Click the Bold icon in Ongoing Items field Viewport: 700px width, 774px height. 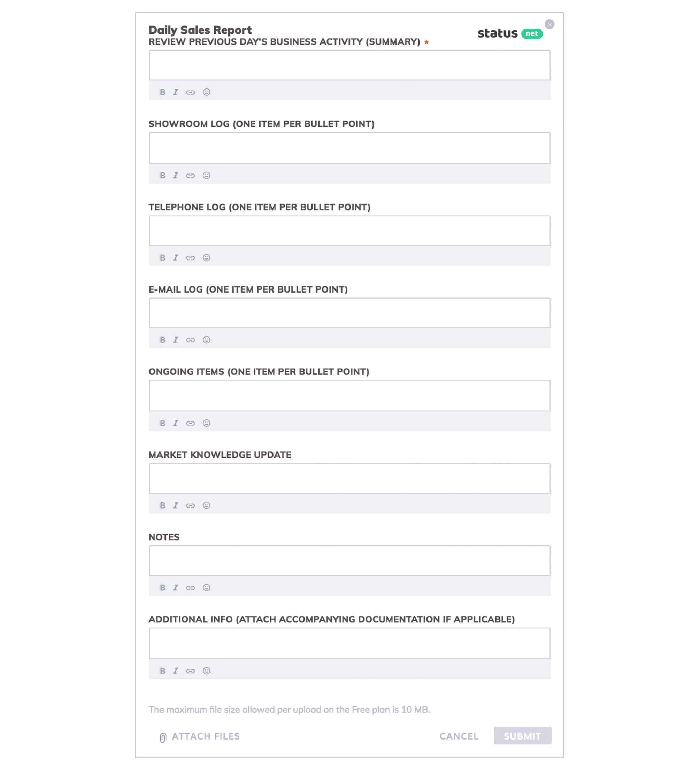(x=162, y=423)
